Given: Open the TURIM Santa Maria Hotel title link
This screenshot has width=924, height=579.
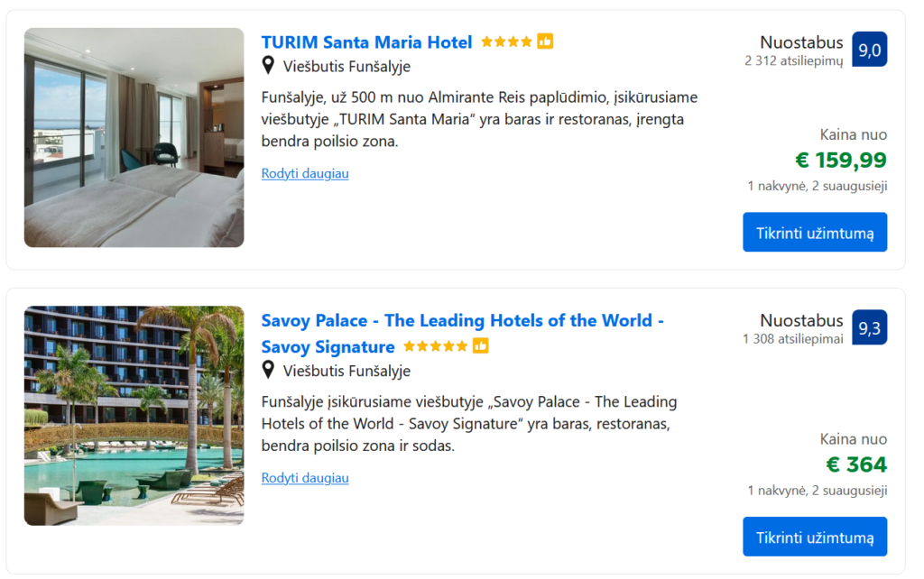Looking at the screenshot, I should point(366,42).
